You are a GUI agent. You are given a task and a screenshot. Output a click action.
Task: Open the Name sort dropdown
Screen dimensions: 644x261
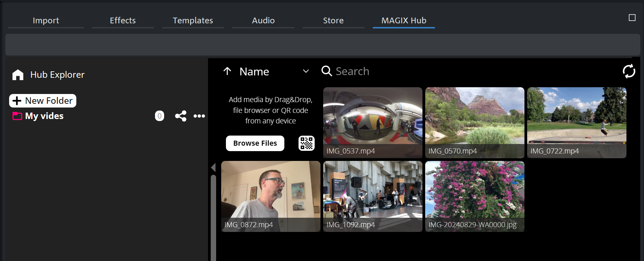point(274,71)
